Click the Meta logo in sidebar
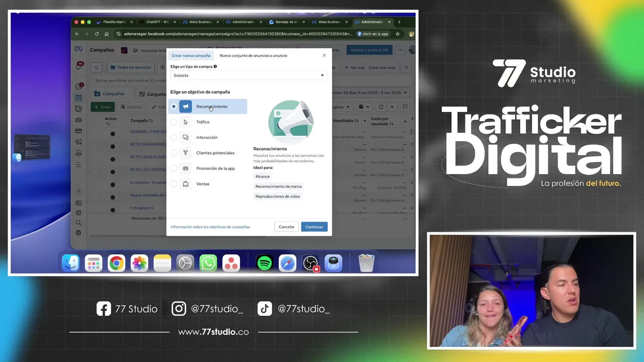Screen dimensions: 644x362 pos(78,49)
